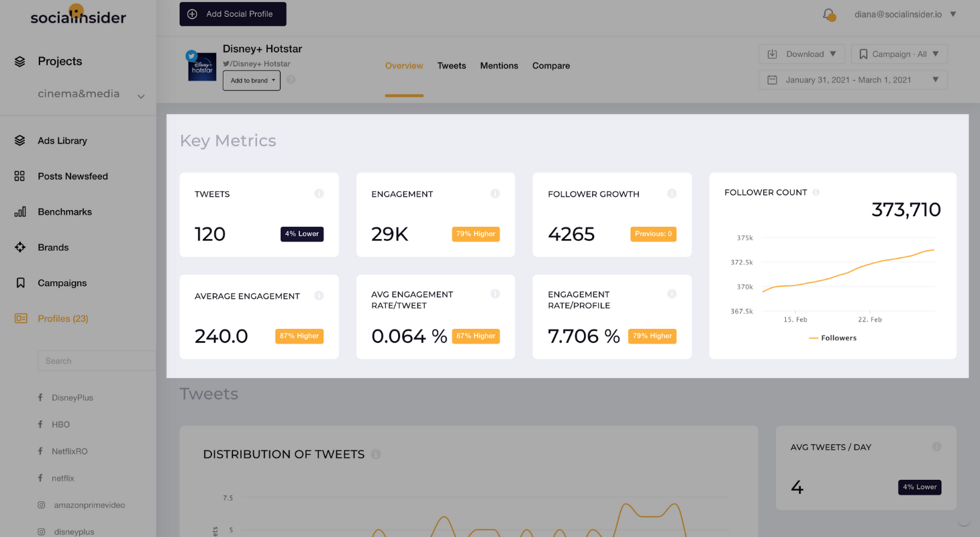Screen dimensions: 980x537
Task: Click the Follower Count info icon
Action: [816, 192]
